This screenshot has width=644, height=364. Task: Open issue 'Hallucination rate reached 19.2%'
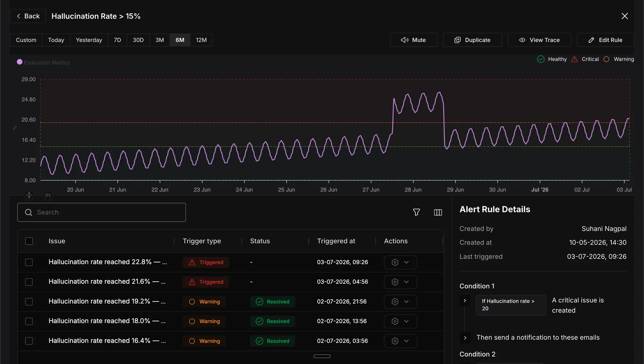click(x=107, y=301)
